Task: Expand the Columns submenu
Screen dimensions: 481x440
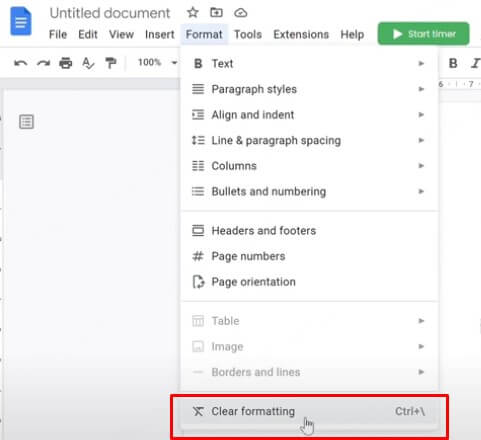Action: point(309,166)
